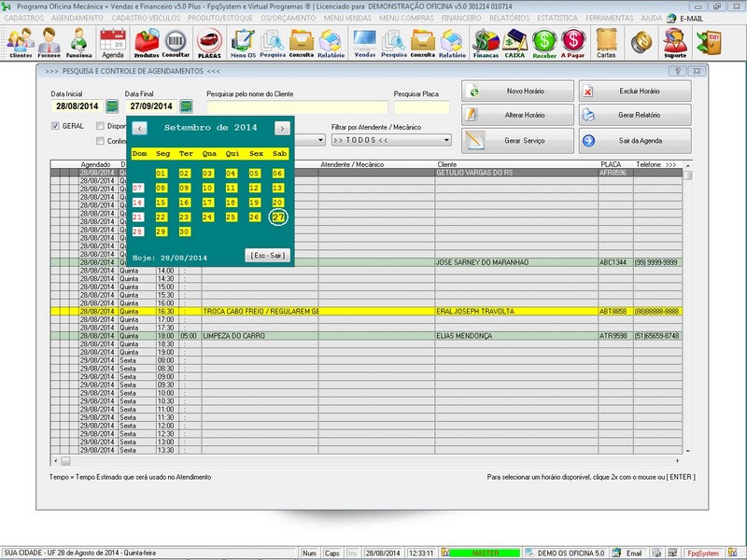Open the FERRAMENTAS menu

[610, 18]
